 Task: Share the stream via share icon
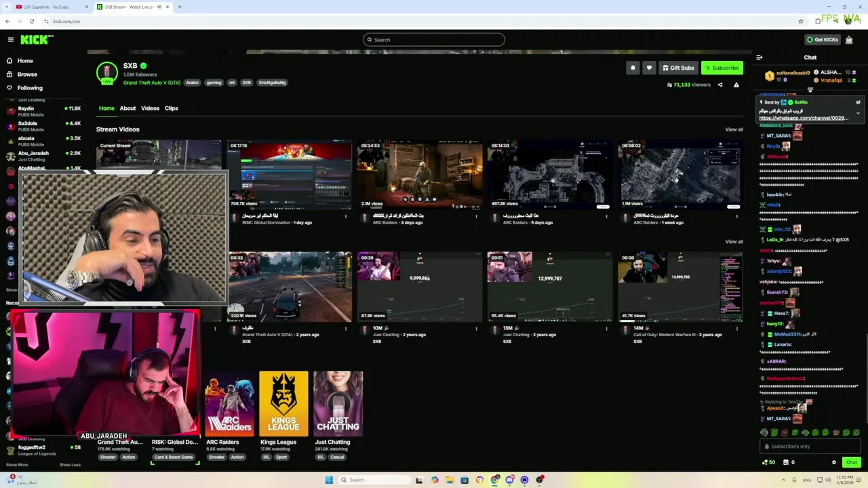(720, 85)
